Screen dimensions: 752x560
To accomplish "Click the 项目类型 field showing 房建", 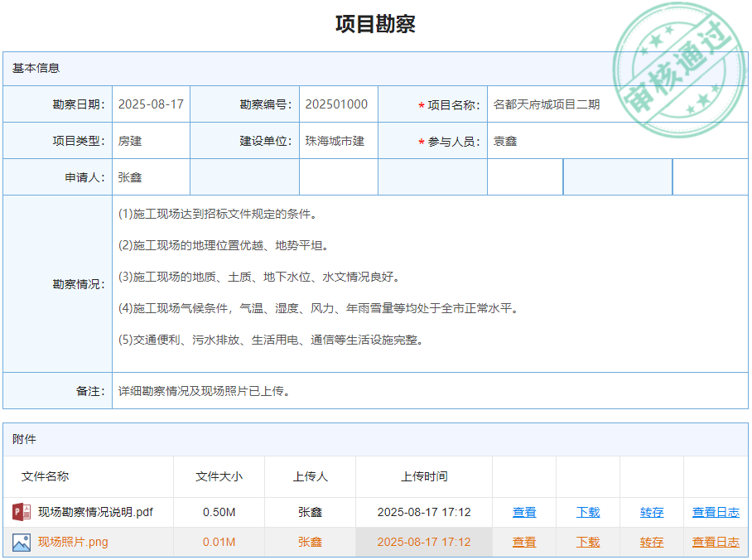I will [151, 141].
